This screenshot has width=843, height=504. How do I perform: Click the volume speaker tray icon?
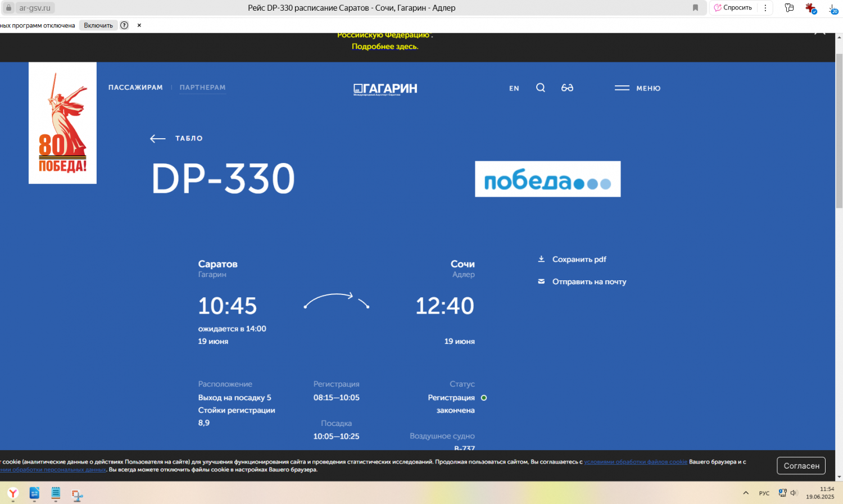[x=794, y=493]
